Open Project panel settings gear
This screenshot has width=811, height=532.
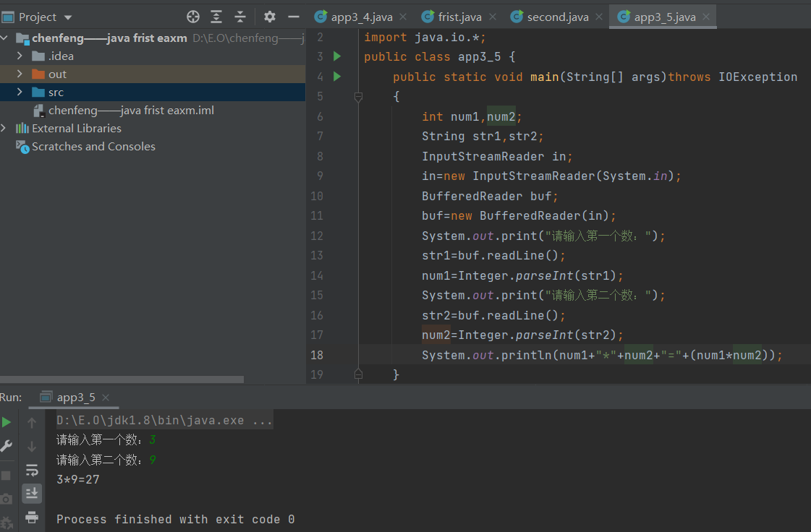coord(269,17)
